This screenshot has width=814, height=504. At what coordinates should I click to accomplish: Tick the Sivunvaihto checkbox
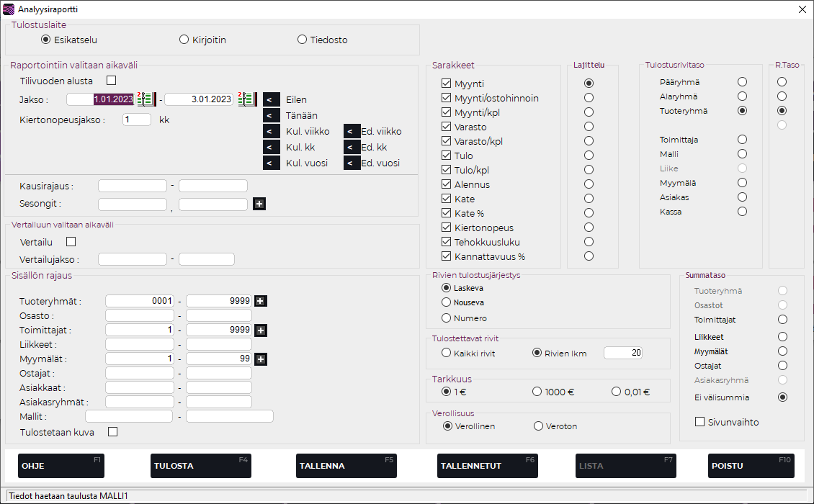click(699, 422)
